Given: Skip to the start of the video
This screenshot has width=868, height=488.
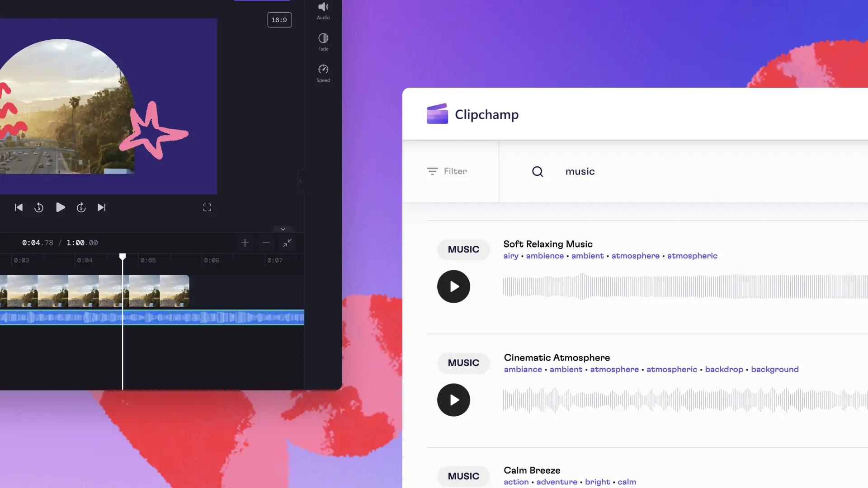Looking at the screenshot, I should [x=19, y=207].
